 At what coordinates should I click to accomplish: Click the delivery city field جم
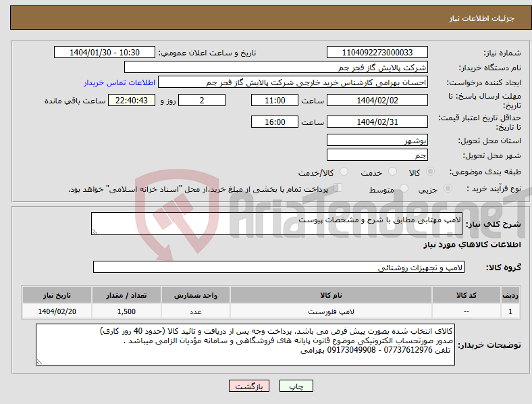pos(377,155)
